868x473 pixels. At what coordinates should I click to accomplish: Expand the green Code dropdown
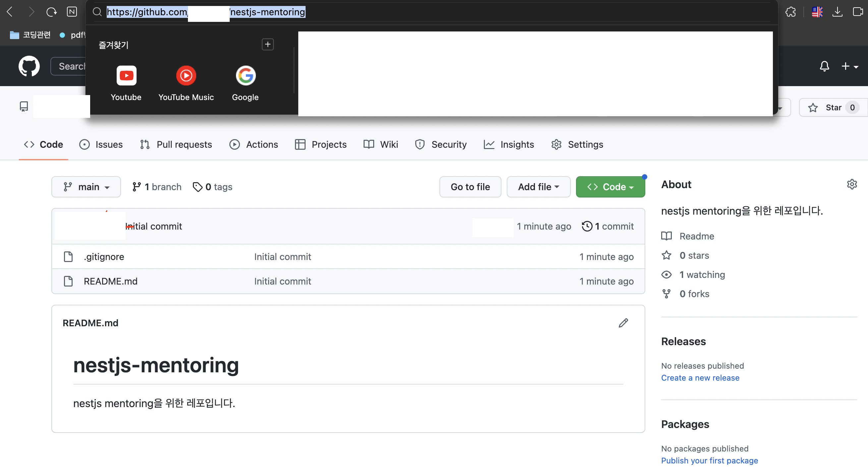[x=610, y=187]
